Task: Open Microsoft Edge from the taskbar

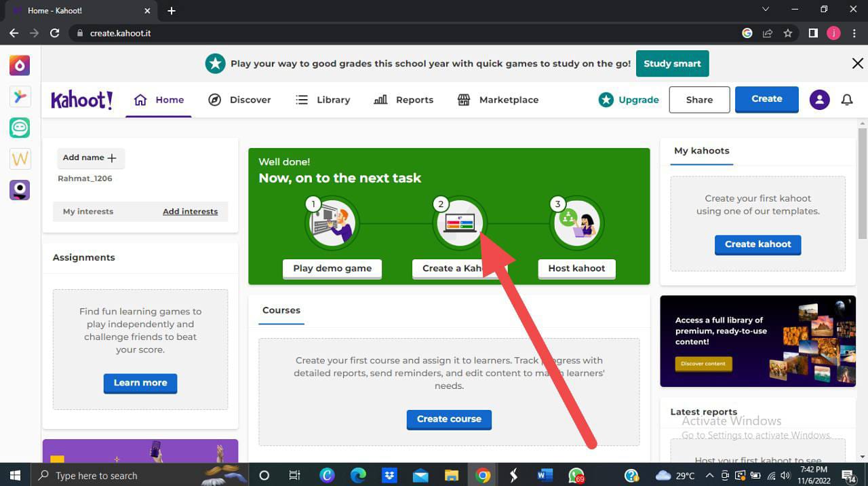Action: click(359, 475)
